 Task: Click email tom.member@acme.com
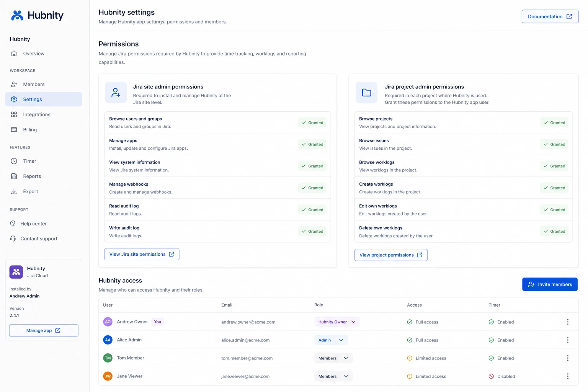[247, 358]
